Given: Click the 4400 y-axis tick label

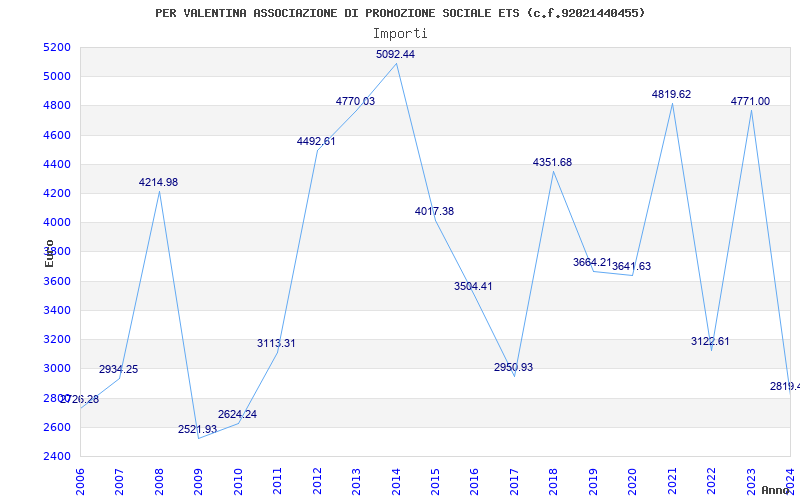Looking at the screenshot, I should pos(57,164).
